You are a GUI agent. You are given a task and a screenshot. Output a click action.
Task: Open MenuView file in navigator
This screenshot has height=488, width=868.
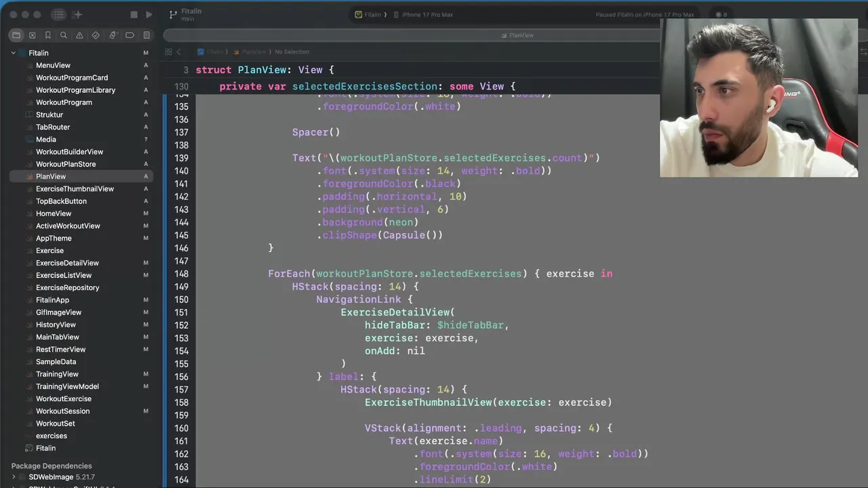tap(53, 65)
